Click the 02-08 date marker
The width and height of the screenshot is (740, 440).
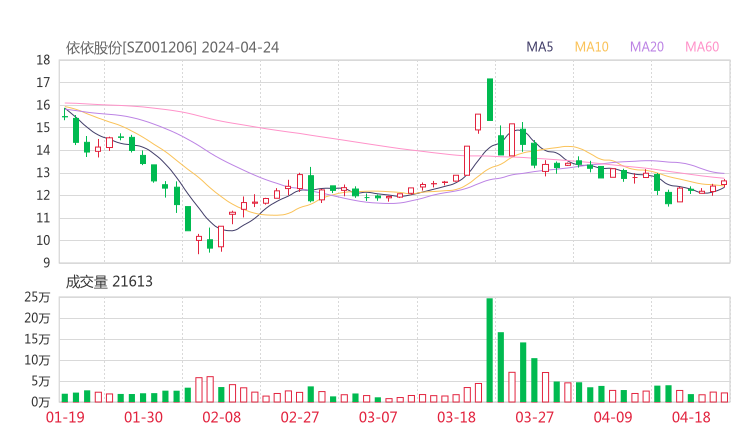click(x=222, y=418)
